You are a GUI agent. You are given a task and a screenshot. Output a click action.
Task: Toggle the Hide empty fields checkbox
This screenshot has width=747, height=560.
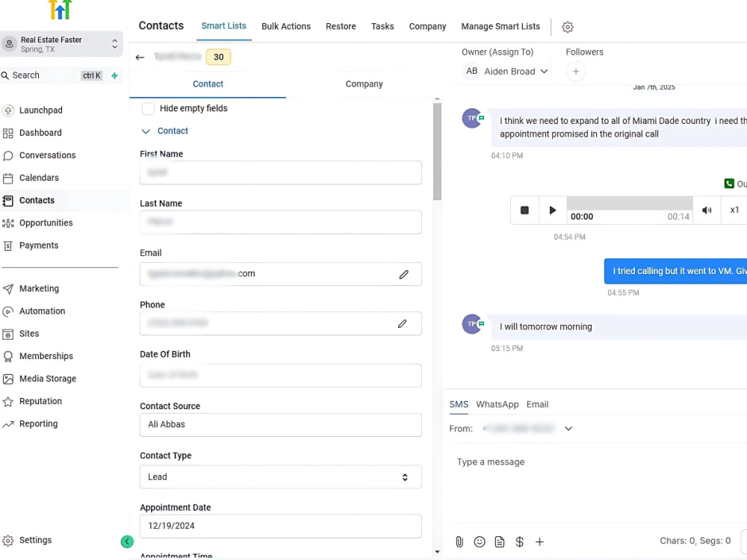(x=148, y=108)
